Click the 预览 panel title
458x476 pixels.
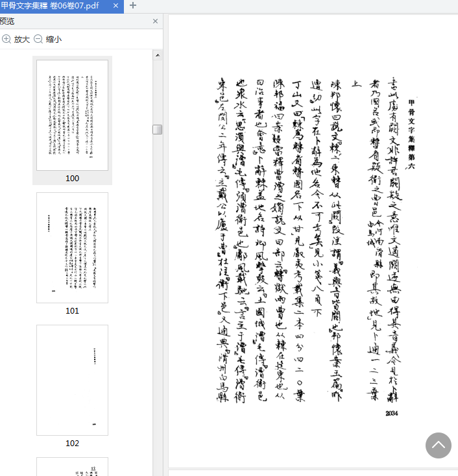coord(7,21)
